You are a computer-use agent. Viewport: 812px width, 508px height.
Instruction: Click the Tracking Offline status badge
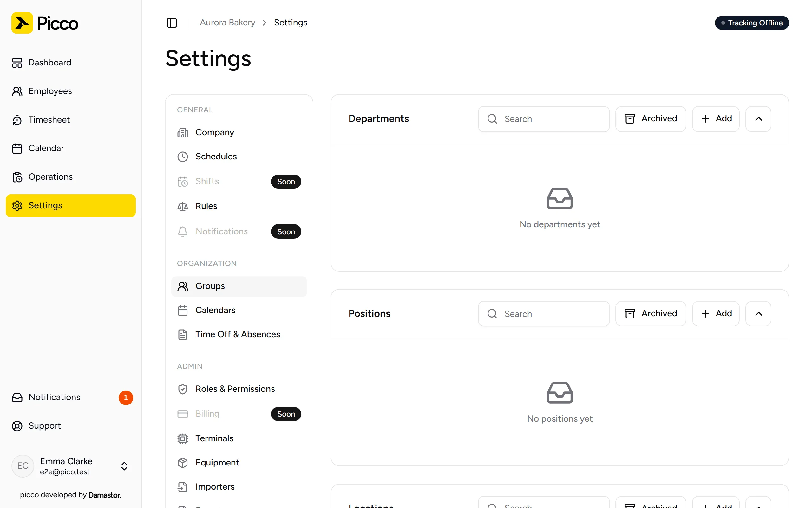point(752,23)
